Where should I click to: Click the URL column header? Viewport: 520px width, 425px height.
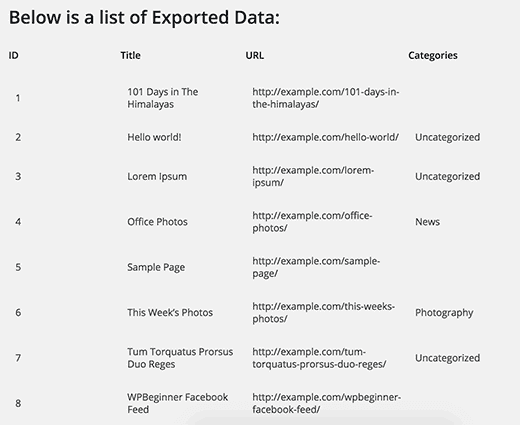coord(255,55)
